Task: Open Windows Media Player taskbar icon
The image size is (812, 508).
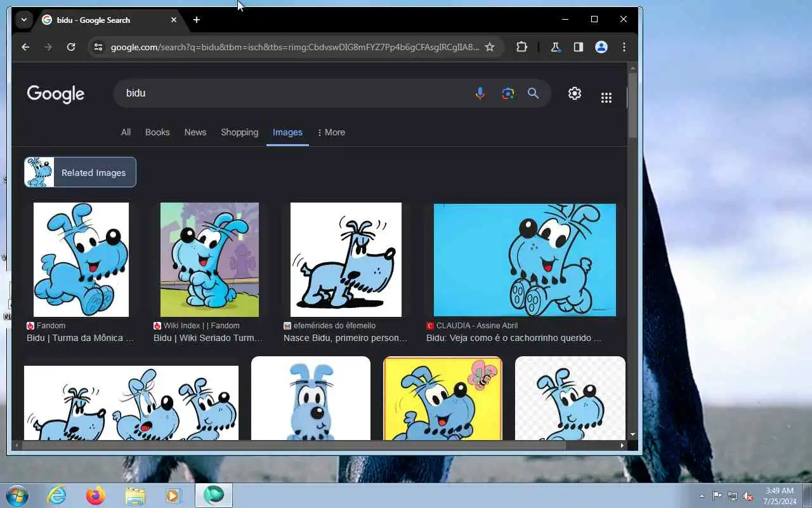Action: [x=174, y=495]
